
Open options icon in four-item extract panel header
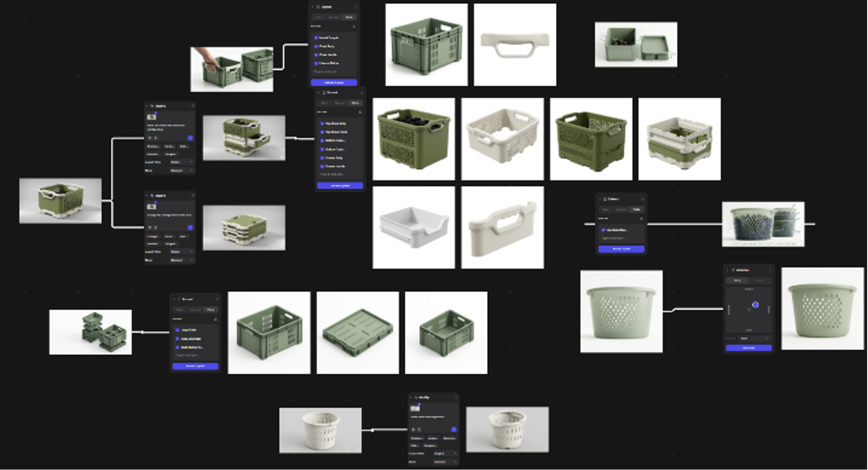pyautogui.click(x=355, y=7)
